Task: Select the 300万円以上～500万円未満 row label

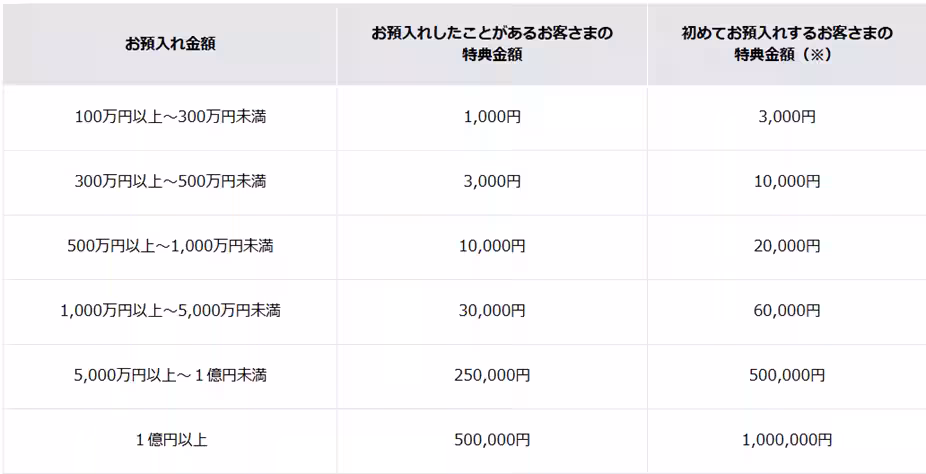Action: point(170,182)
